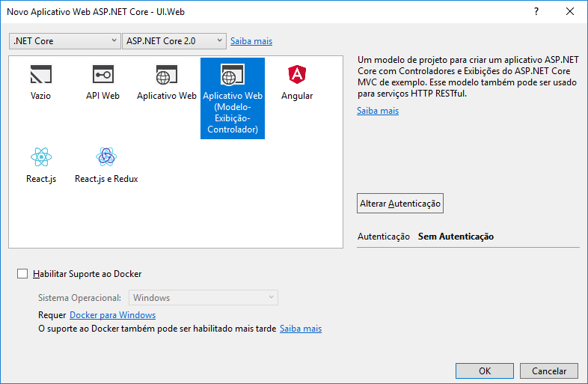Viewport: 588px width, 384px height.
Task: Open the disabled Sistema Operacional Windows dropdown
Action: [x=203, y=298]
